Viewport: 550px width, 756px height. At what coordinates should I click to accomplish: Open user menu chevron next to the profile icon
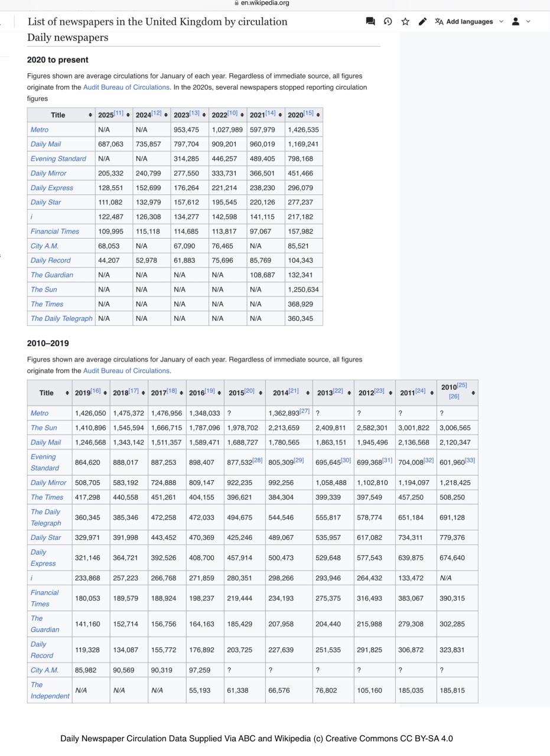[528, 22]
